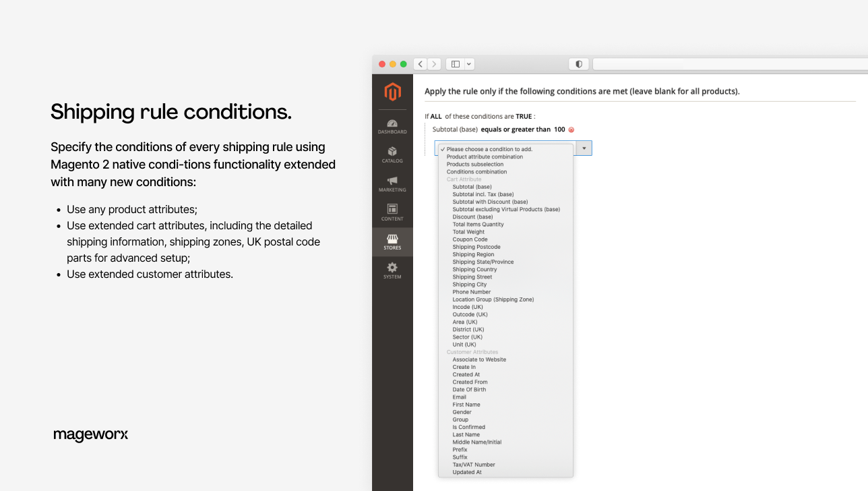Open the Content section in the sidebar

tap(392, 212)
